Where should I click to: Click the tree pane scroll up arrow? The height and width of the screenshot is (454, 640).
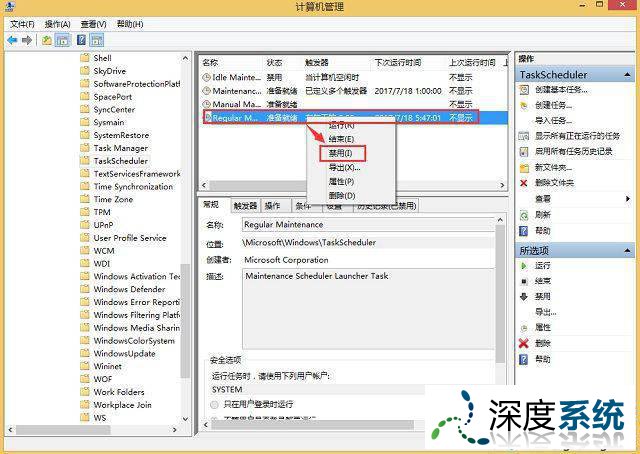pyautogui.click(x=185, y=58)
